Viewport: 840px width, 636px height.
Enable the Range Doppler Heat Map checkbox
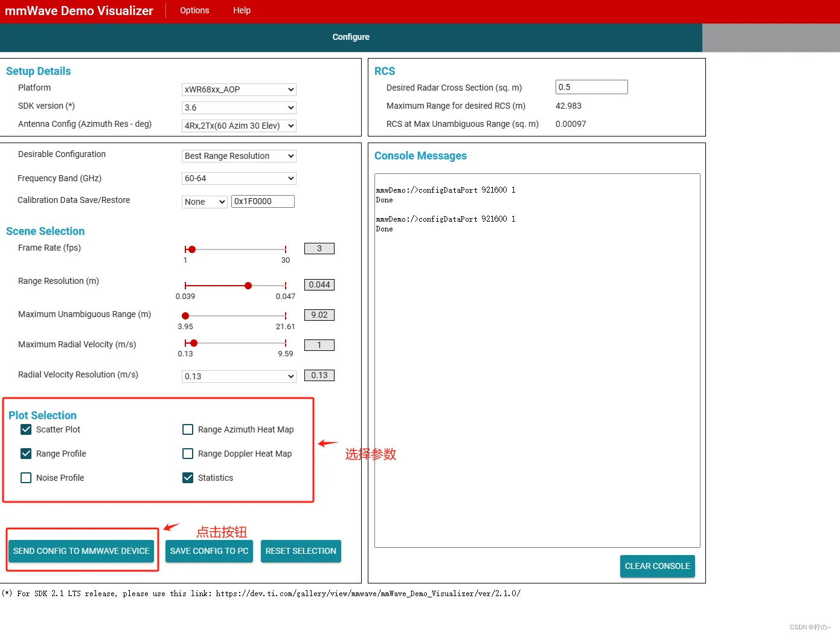(188, 454)
